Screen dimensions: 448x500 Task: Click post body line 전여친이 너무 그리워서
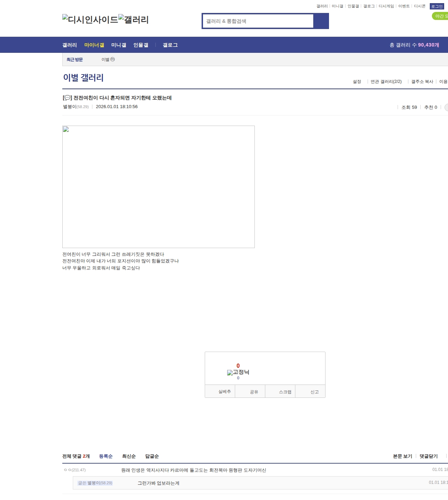pyautogui.click(x=113, y=254)
